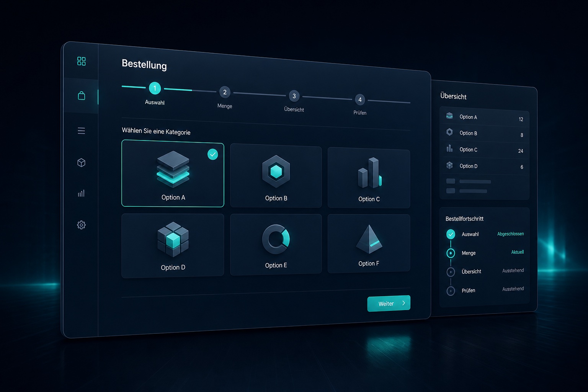Click quantity value 24 in Übersicht panel
The image size is (588, 392).
coord(521,151)
